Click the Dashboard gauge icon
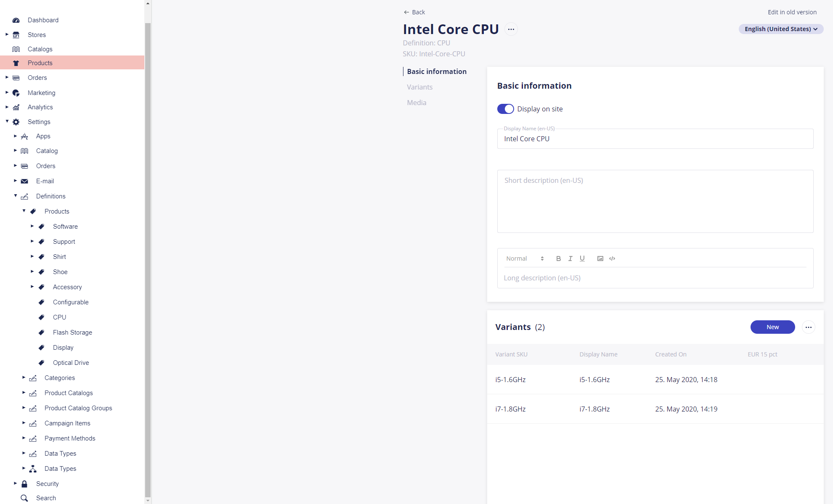Screen dimensions: 833x504 click(16, 20)
